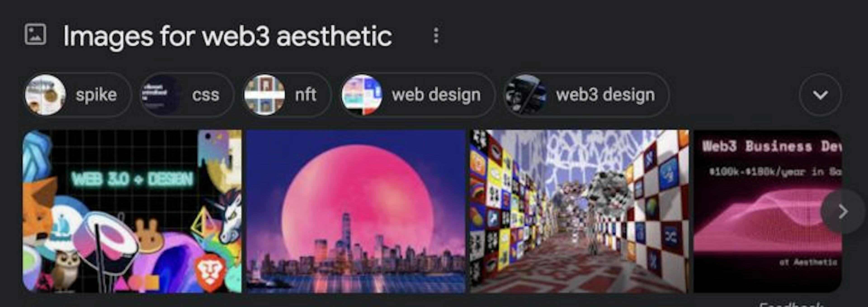This screenshot has width=868, height=307.
Task: Open the three-dot options menu
Action: tap(436, 35)
